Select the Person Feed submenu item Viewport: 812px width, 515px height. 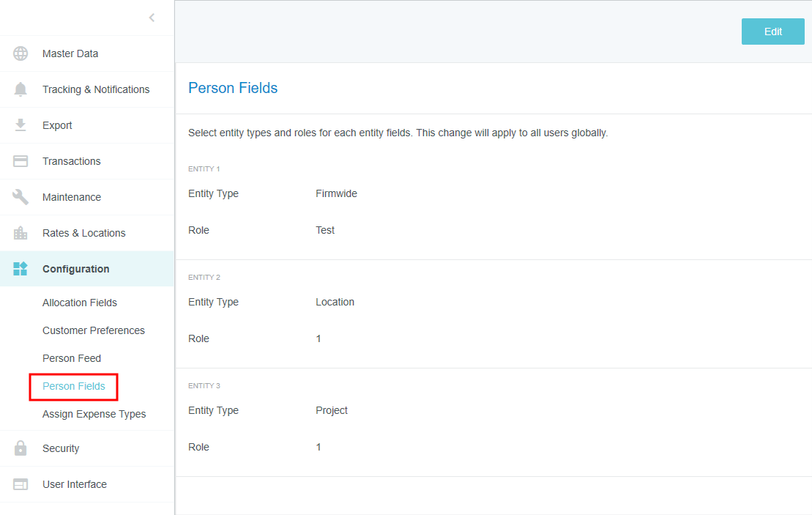[x=72, y=358]
